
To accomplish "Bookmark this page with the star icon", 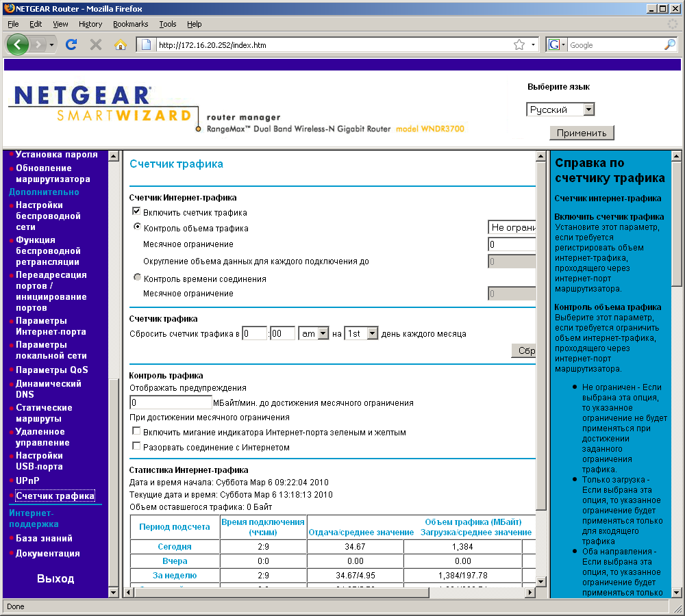I will pyautogui.click(x=519, y=44).
